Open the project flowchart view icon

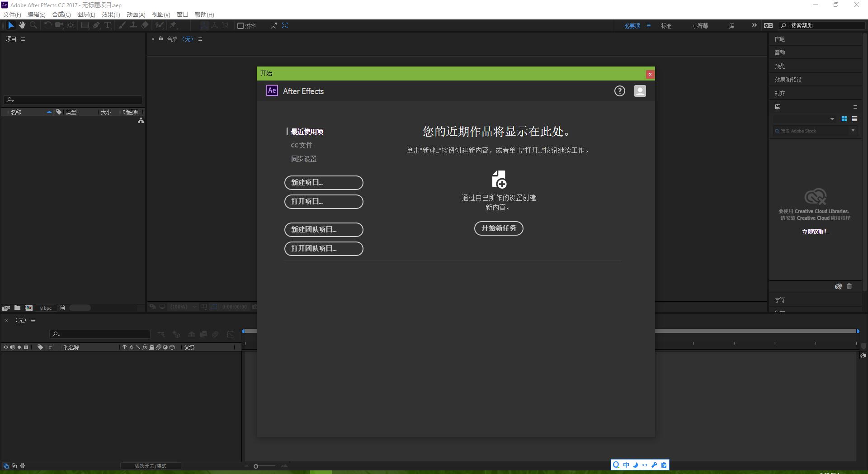pyautogui.click(x=141, y=120)
